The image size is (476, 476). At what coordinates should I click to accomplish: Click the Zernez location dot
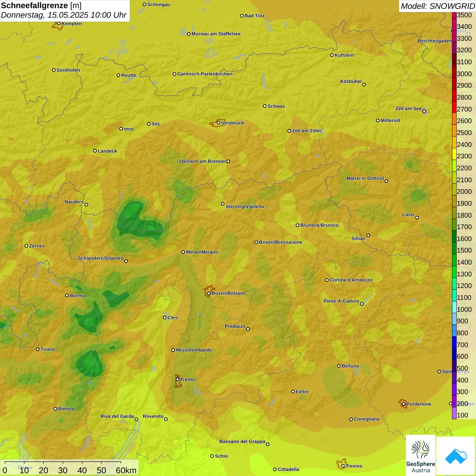click(x=26, y=246)
